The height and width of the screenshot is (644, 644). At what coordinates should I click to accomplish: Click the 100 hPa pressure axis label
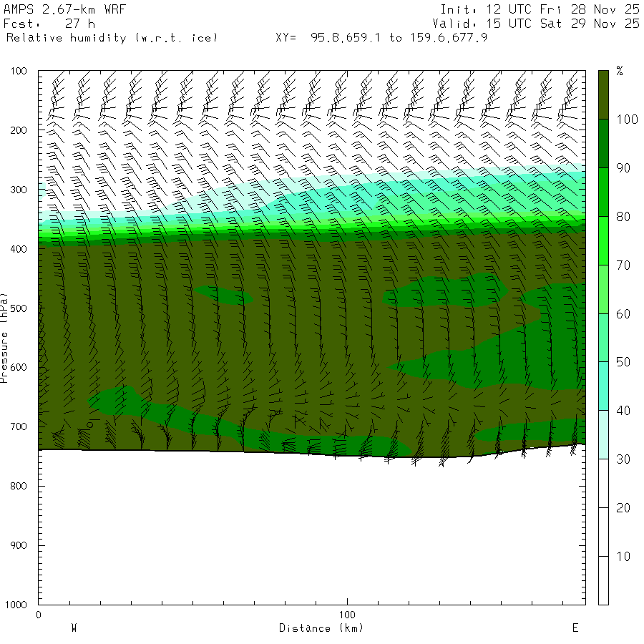click(19, 71)
